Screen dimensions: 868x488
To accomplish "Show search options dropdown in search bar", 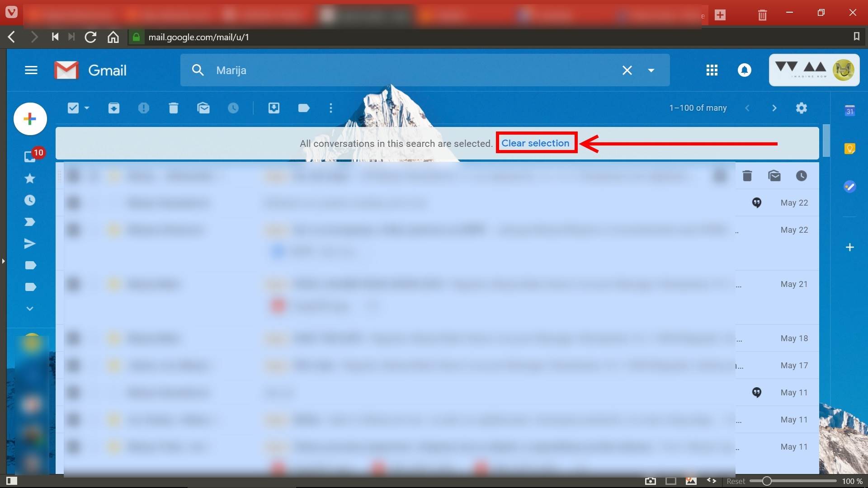I will point(651,70).
